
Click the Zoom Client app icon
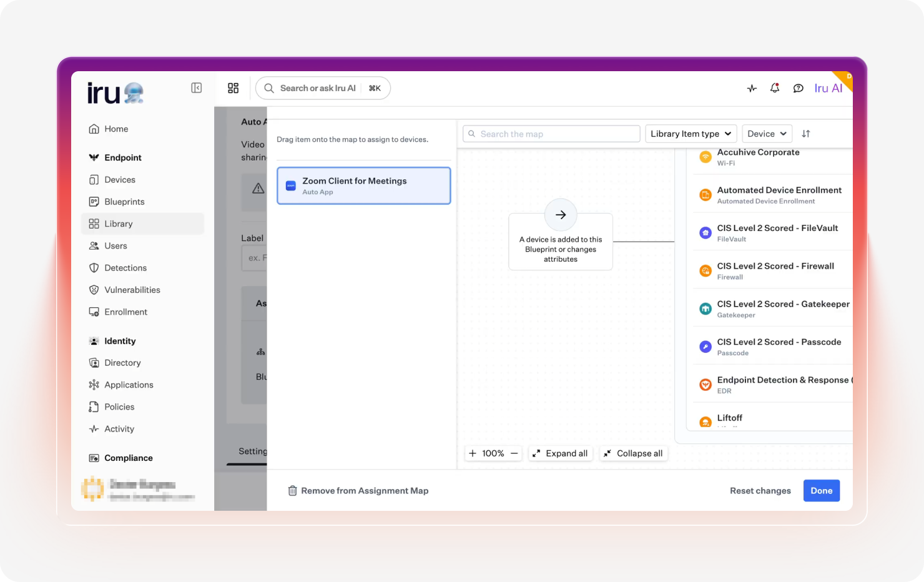point(291,185)
